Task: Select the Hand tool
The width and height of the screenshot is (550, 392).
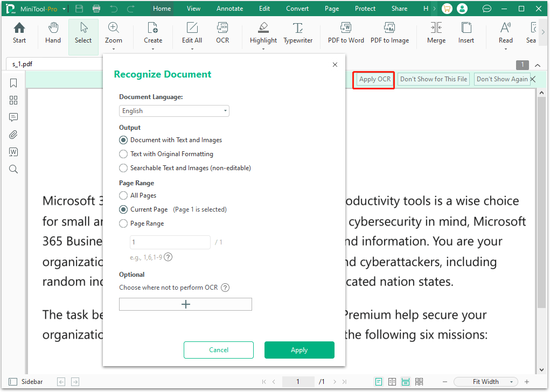Action: (x=53, y=33)
